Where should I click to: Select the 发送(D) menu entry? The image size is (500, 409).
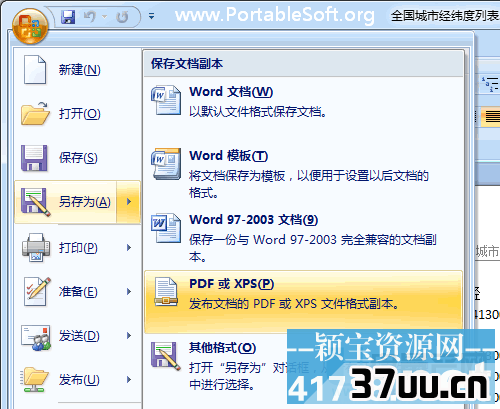click(78, 336)
